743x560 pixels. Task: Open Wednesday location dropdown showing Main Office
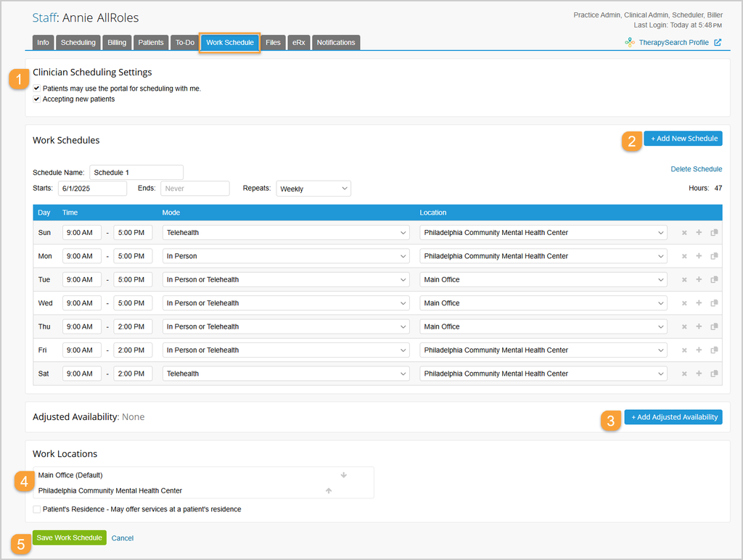pyautogui.click(x=543, y=303)
